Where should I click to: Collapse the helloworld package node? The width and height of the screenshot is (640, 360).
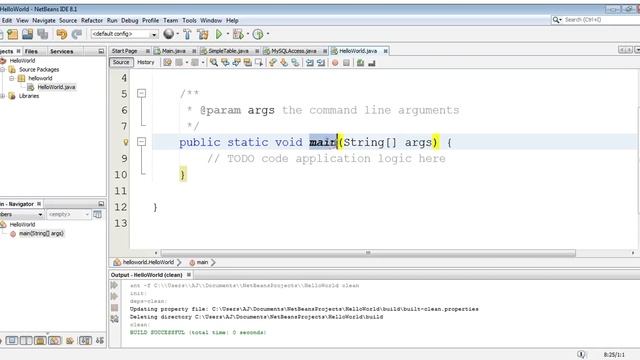click(x=11, y=78)
